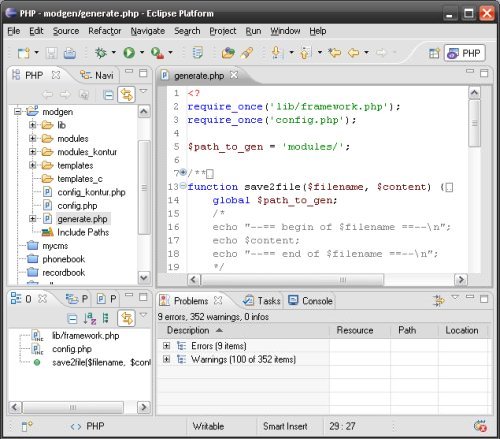Jump to Next Annotation icon

pyautogui.click(x=277, y=53)
